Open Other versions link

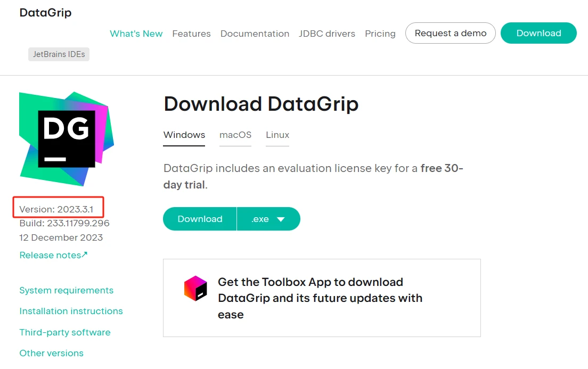(51, 353)
